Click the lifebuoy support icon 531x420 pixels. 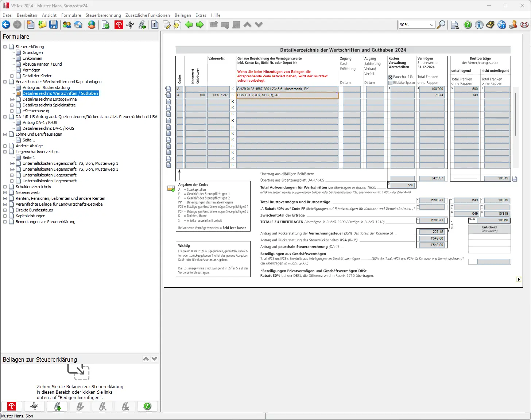(x=524, y=25)
